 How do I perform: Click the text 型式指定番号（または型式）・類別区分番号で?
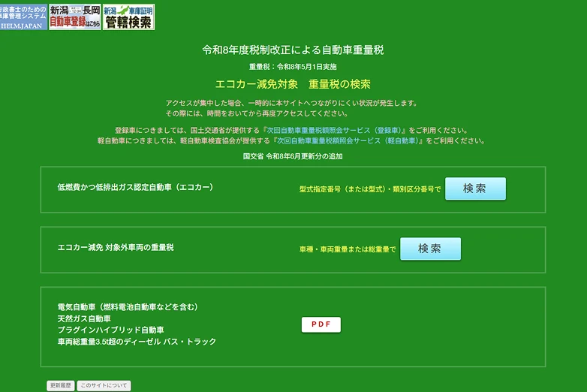(370, 189)
